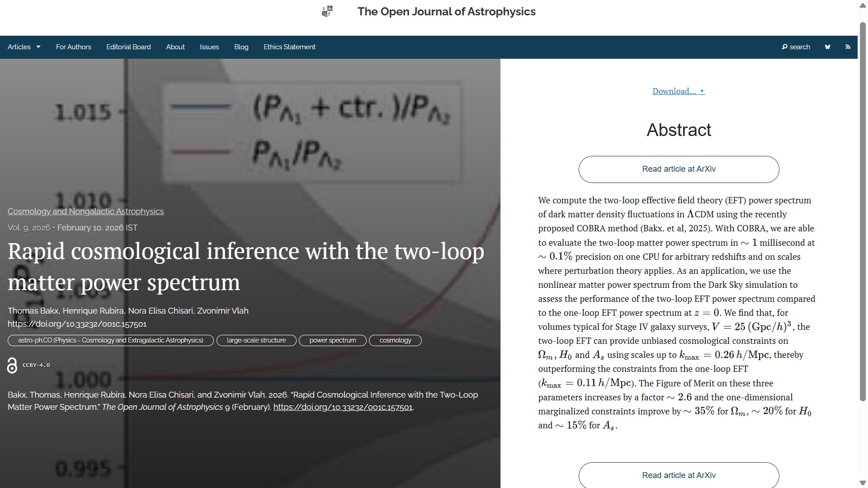Click the journal logo icon
This screenshot has height=488, width=868.
327,12
